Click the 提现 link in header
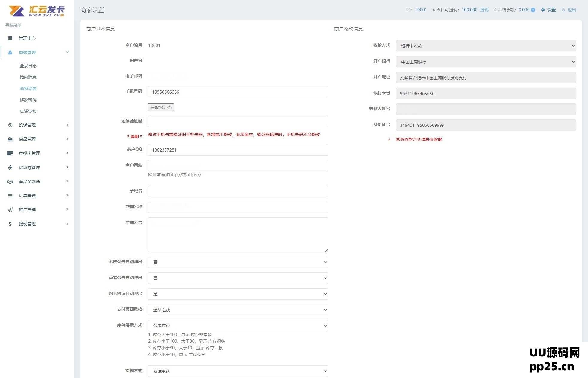The height and width of the screenshot is (378, 588). [x=484, y=10]
